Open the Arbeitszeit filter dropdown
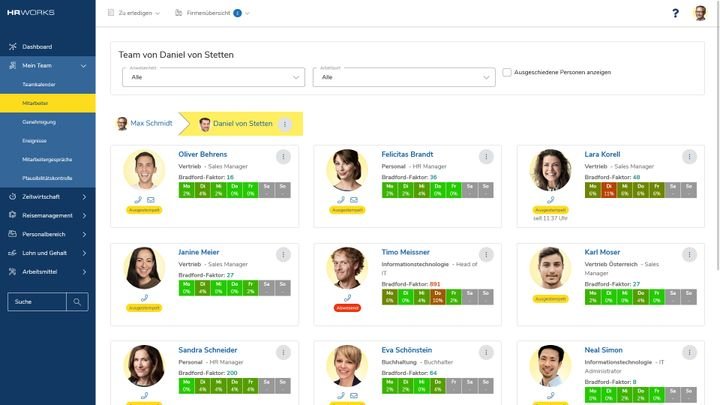720x405 pixels. (404, 77)
